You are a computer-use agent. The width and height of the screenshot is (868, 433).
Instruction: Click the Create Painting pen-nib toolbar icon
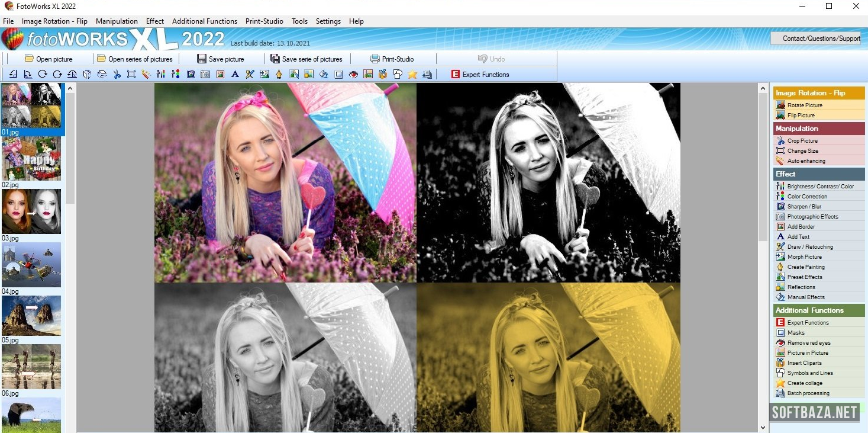279,75
